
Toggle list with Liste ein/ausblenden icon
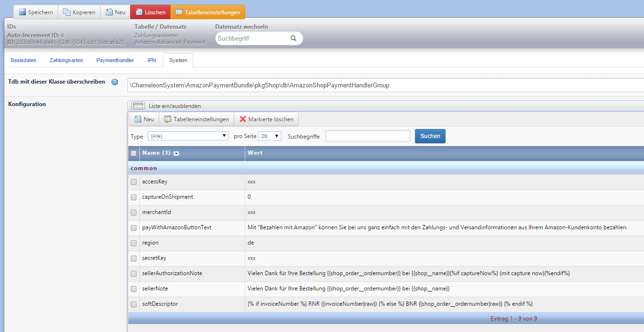[138, 106]
